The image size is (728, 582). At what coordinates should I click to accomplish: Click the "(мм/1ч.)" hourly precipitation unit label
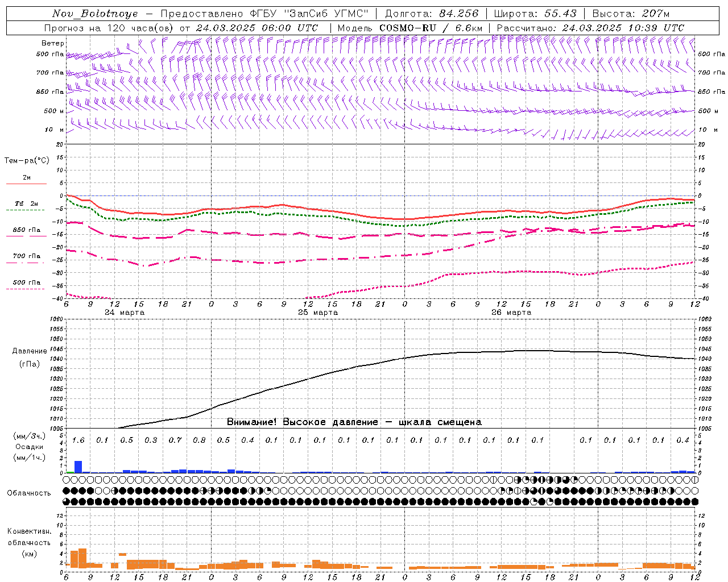coord(30,458)
